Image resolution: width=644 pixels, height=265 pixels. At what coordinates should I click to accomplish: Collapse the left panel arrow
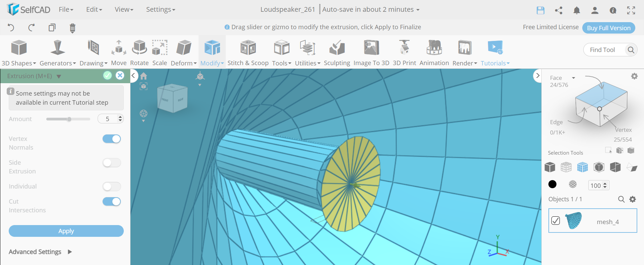[133, 75]
